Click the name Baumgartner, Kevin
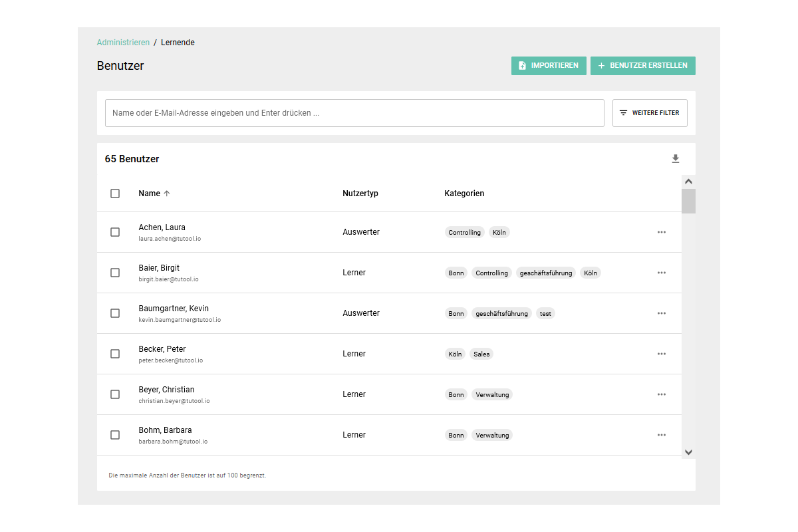The image size is (798, 532). (174, 309)
